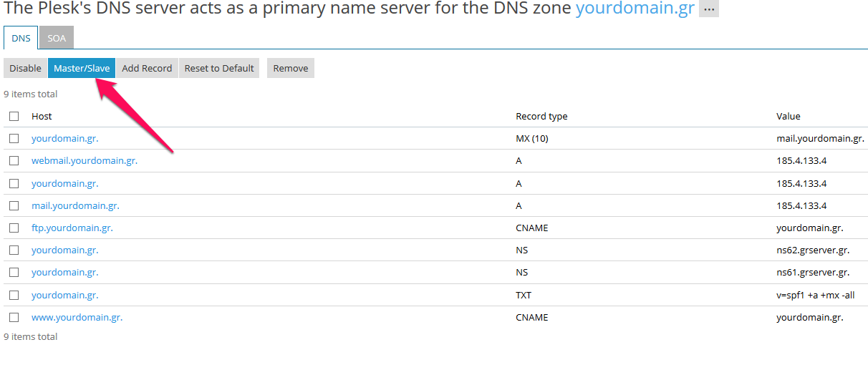
Task: Click the Disable button
Action: point(25,68)
